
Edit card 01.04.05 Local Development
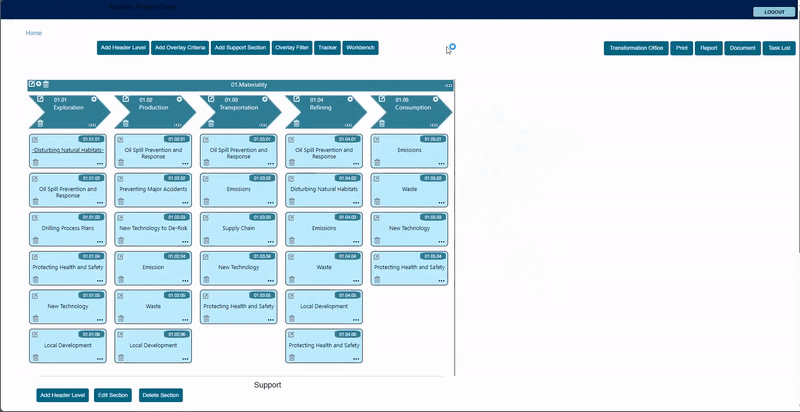tap(291, 296)
